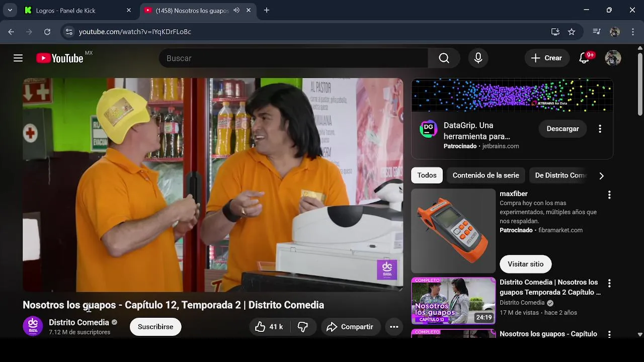Viewport: 644px width, 362px height.
Task: Open the YouTube account avatar menu
Action: [613, 58]
